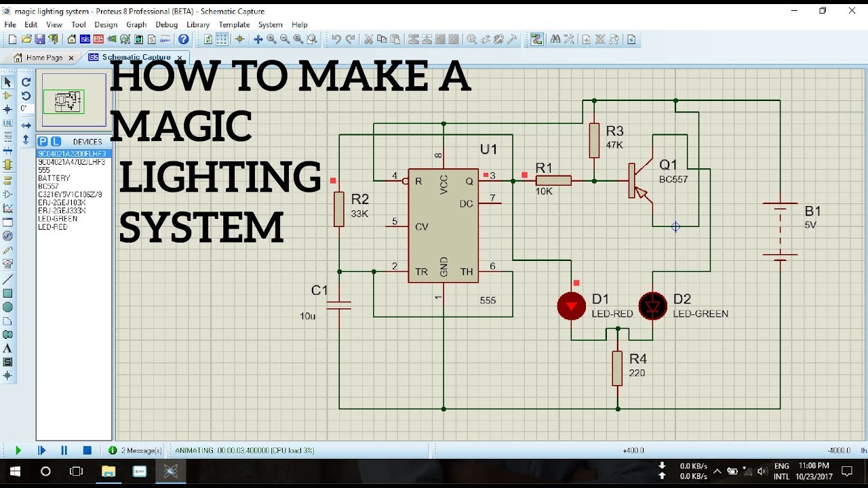
Task: Open the Design menu
Action: click(x=106, y=24)
